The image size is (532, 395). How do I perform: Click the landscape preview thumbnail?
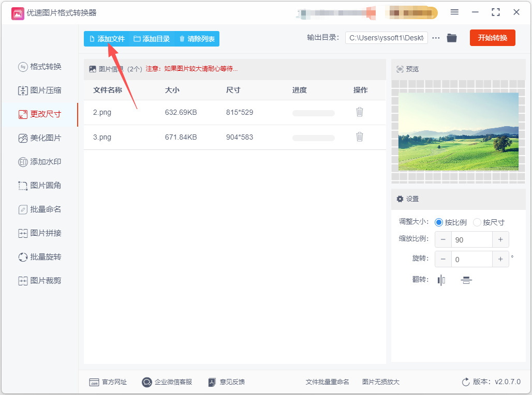tap(459, 131)
